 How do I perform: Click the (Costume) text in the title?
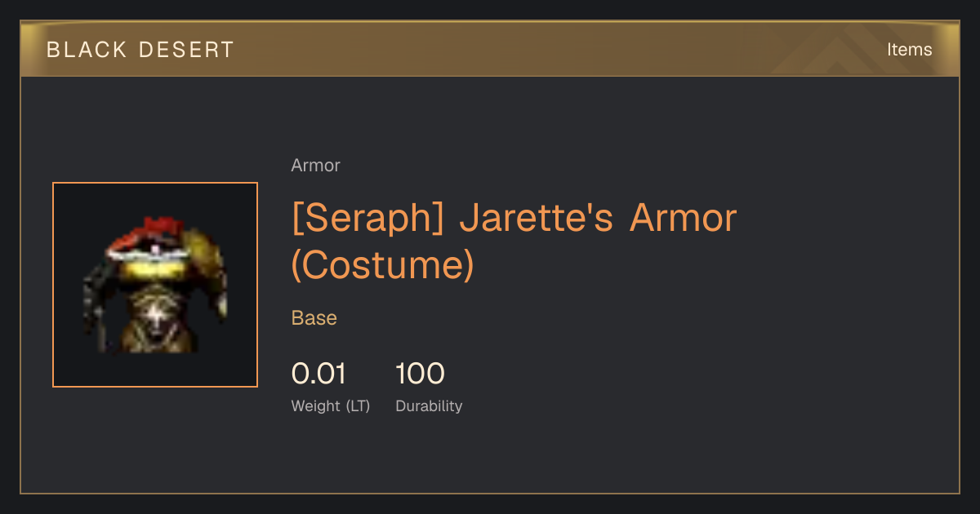tap(383, 264)
